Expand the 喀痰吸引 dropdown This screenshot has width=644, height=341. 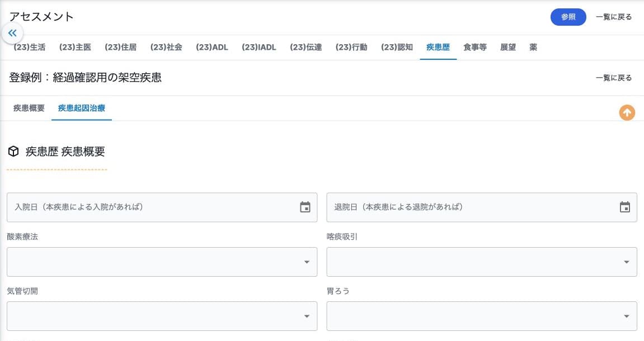coord(482,262)
